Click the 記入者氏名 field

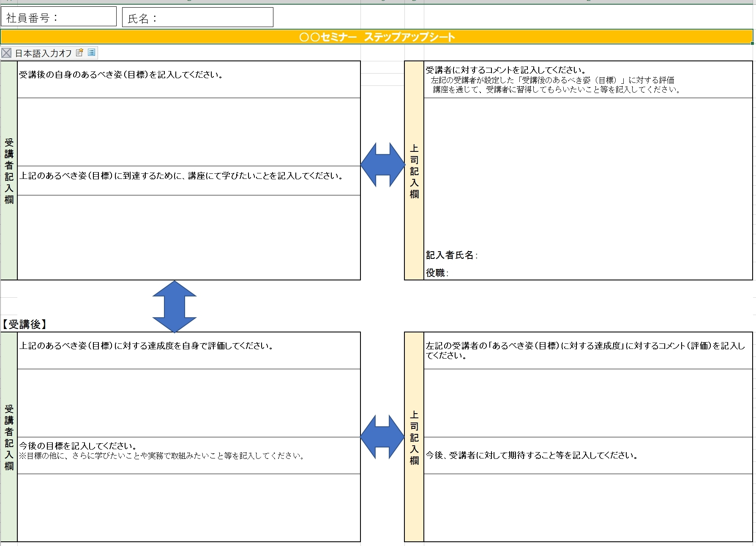tap(588, 255)
